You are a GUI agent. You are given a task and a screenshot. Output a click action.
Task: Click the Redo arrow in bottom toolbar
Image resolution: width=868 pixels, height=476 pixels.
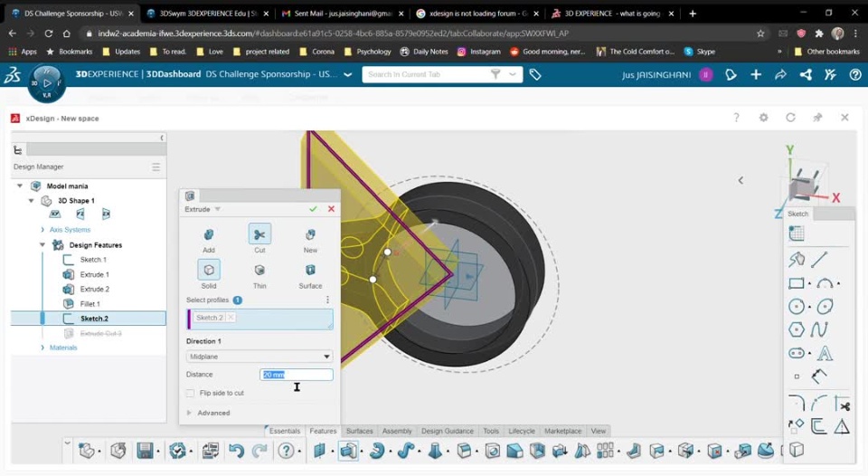coord(259,451)
